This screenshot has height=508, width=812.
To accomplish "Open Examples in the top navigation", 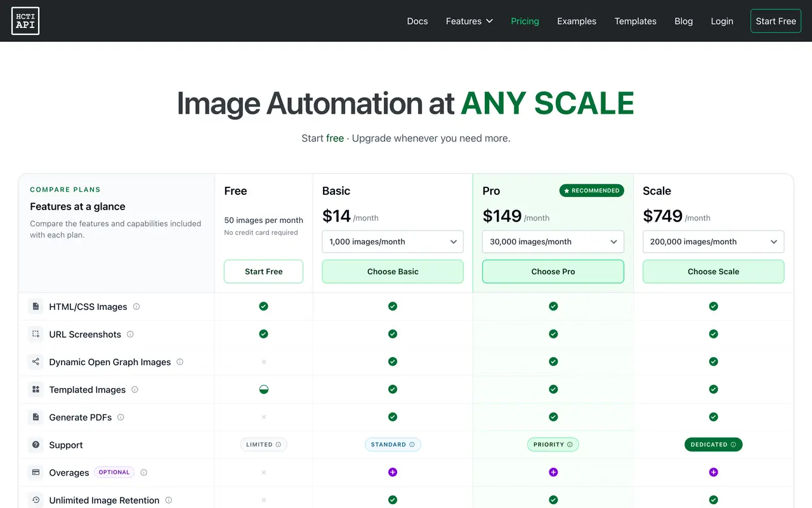I will [577, 21].
